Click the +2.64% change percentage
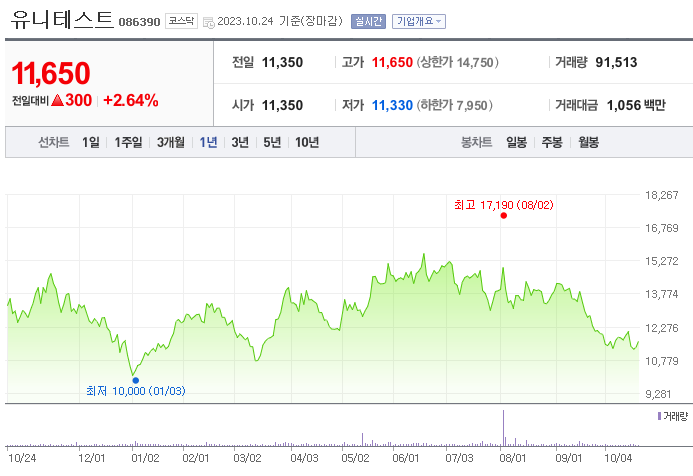Image resolution: width=693 pixels, height=476 pixels. 131,100
